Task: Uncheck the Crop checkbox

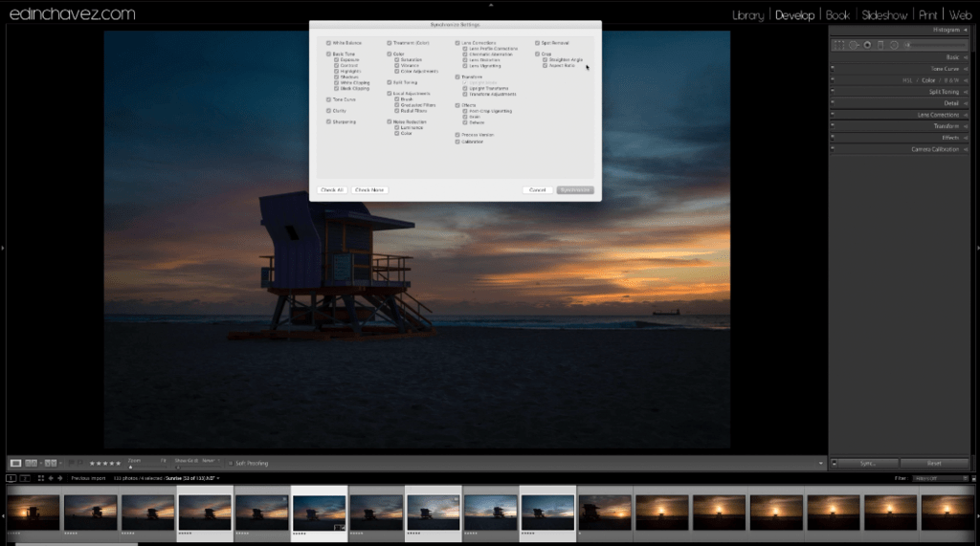Action: [538, 55]
